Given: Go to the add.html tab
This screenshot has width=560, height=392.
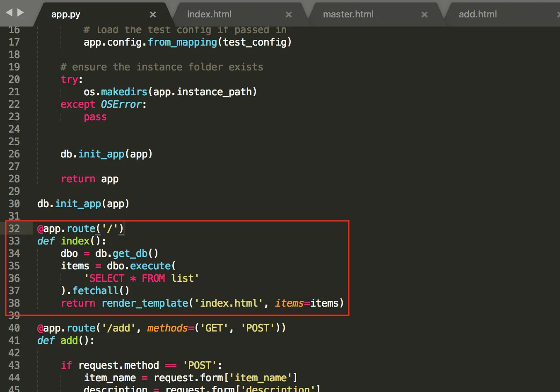Looking at the screenshot, I should tap(478, 15).
